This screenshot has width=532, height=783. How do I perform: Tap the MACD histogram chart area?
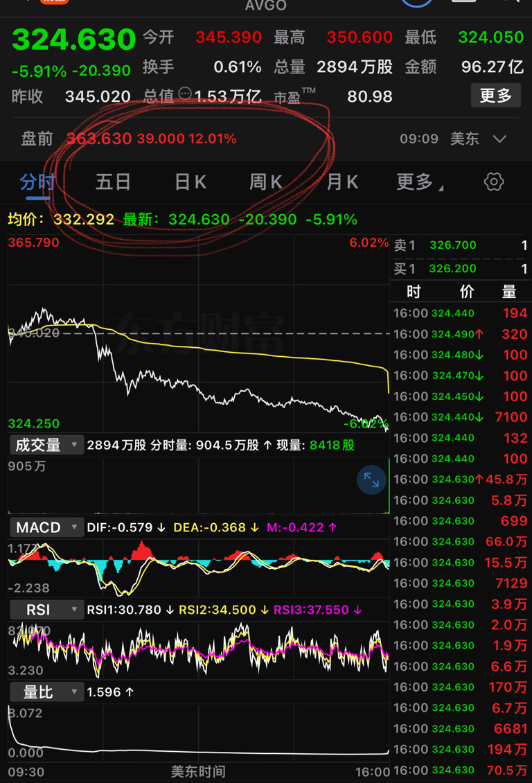(199, 568)
